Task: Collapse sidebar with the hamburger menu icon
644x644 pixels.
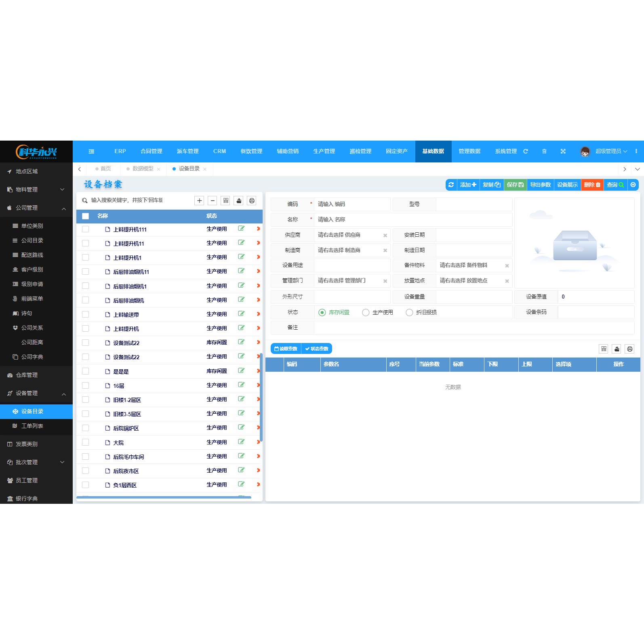Action: pyautogui.click(x=91, y=152)
